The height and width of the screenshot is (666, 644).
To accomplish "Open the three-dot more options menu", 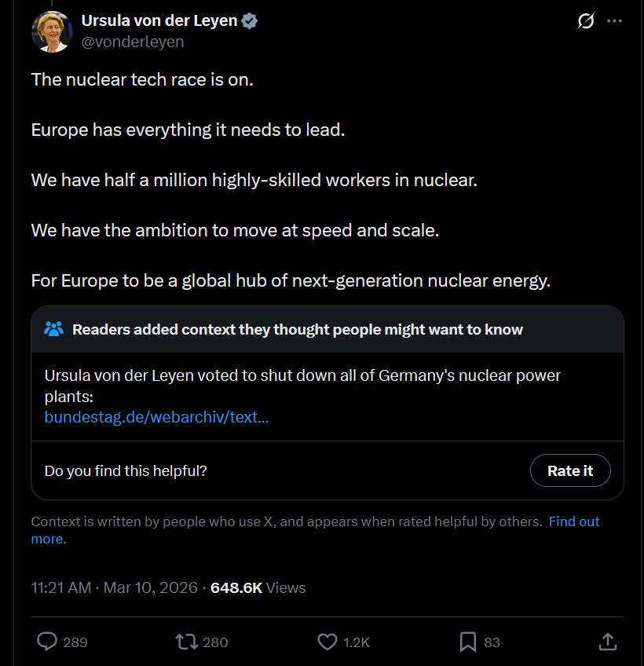I will pyautogui.click(x=614, y=20).
